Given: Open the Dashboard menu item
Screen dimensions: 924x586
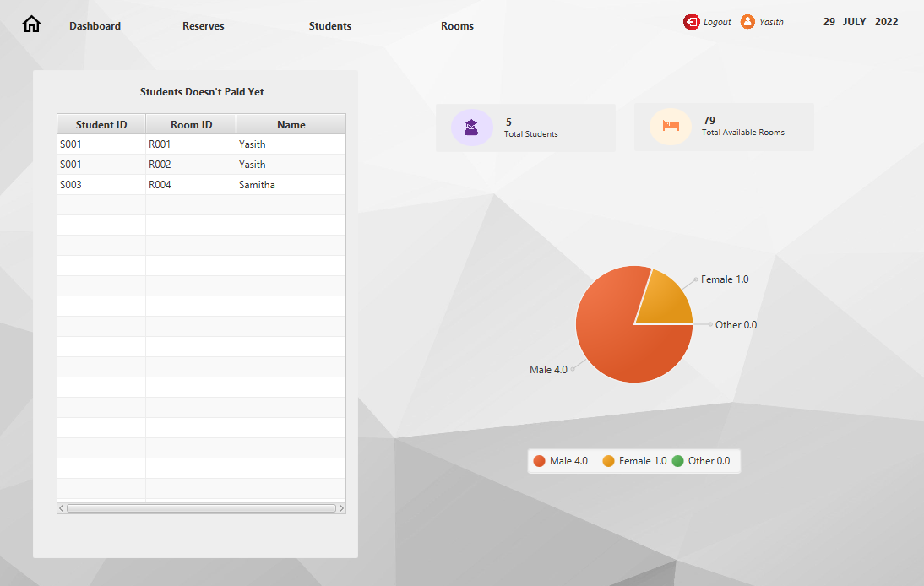Looking at the screenshot, I should [95, 25].
